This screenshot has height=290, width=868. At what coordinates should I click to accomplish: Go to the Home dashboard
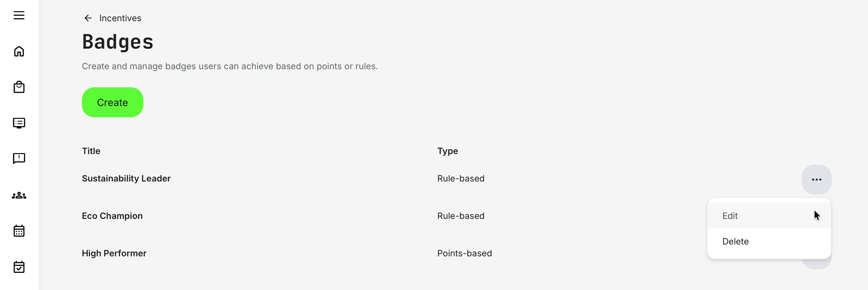(19, 51)
